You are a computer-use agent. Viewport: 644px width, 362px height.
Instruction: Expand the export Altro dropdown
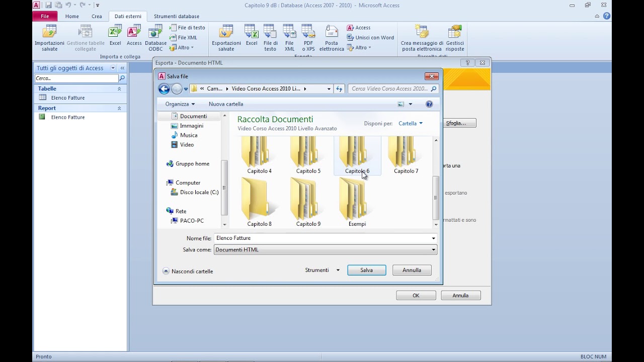click(359, 48)
